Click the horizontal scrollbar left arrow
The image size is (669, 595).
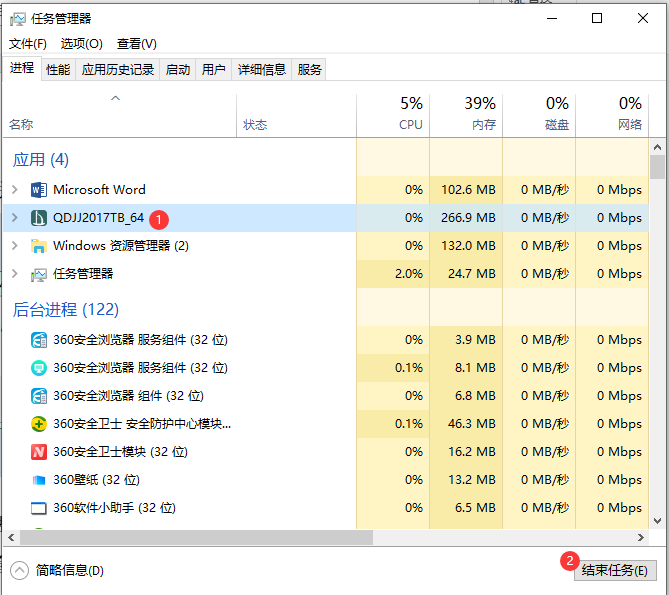11,538
